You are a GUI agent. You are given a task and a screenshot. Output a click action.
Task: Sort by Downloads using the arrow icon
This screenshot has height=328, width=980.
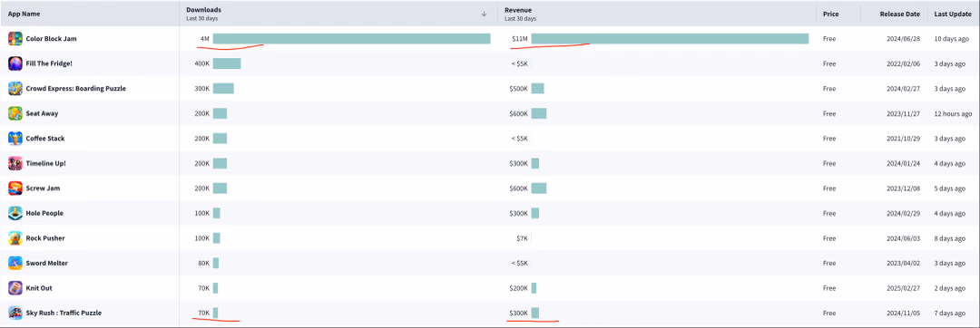click(484, 14)
